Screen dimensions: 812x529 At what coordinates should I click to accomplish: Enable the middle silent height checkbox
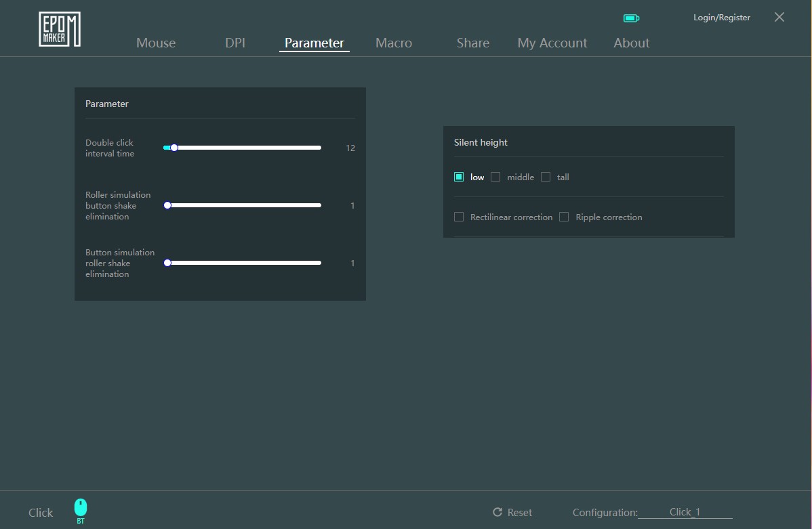coord(495,177)
